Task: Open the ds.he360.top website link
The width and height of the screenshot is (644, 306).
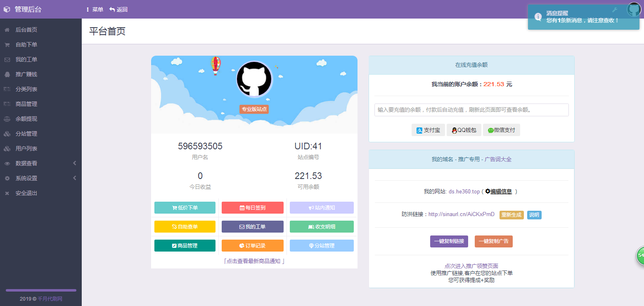Action: pos(464,191)
